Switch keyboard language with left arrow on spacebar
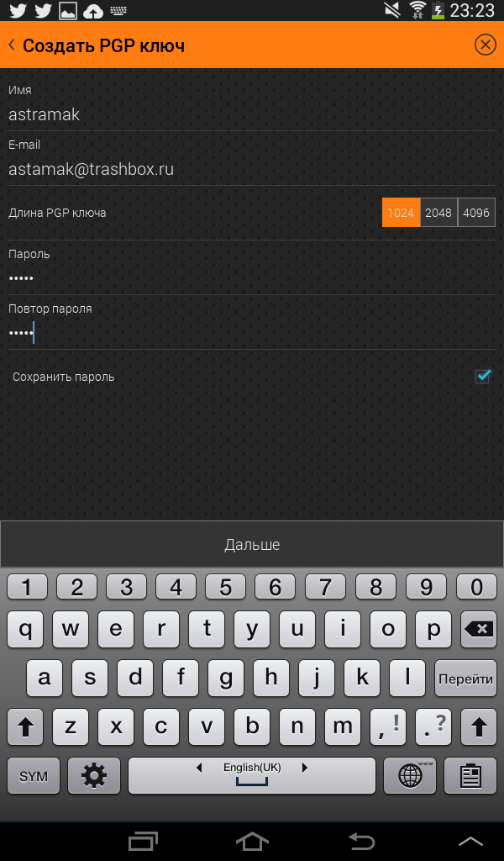Image resolution: width=504 pixels, height=861 pixels. coord(199,767)
